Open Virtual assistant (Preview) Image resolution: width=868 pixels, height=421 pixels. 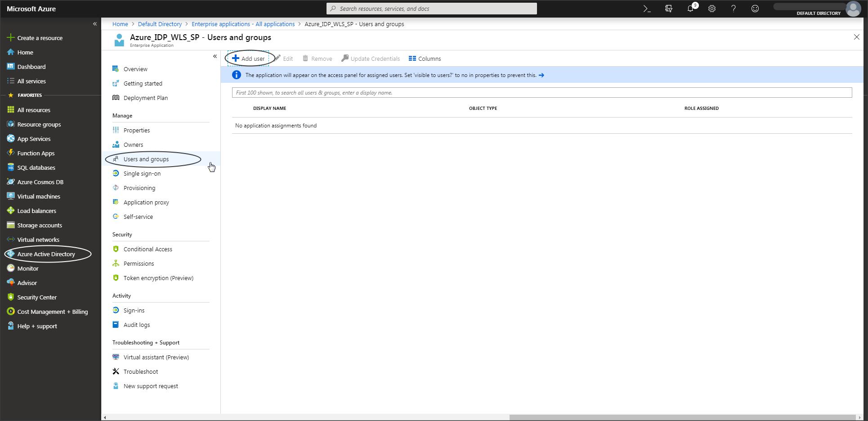coord(156,357)
